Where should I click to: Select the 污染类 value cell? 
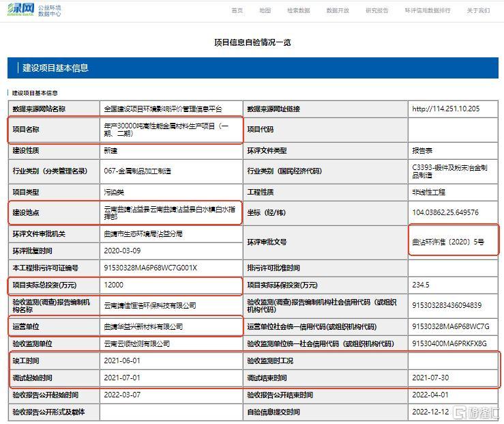[x=171, y=193]
